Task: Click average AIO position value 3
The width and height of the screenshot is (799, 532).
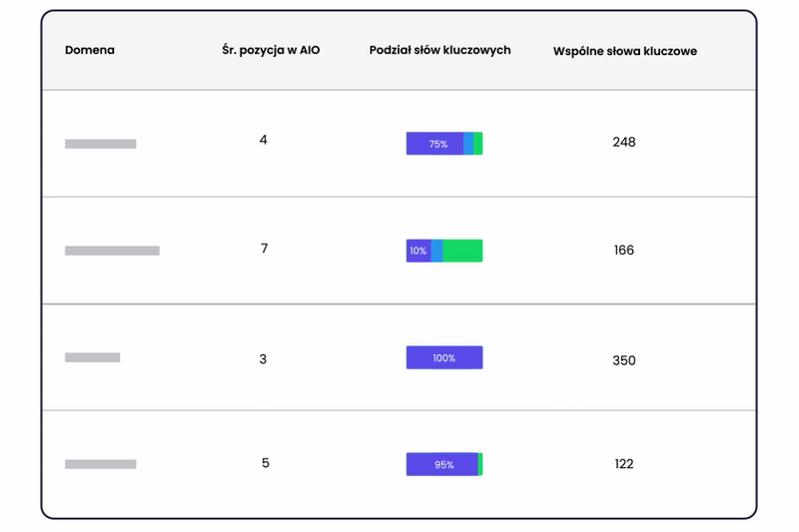Action: 263,359
